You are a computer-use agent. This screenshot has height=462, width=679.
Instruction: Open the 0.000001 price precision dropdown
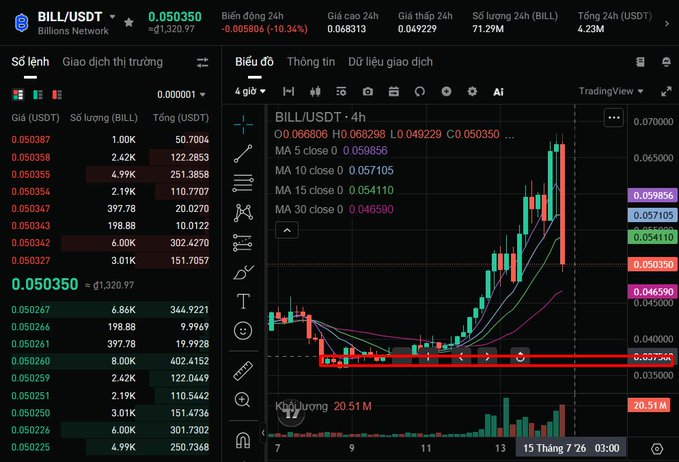pos(181,94)
